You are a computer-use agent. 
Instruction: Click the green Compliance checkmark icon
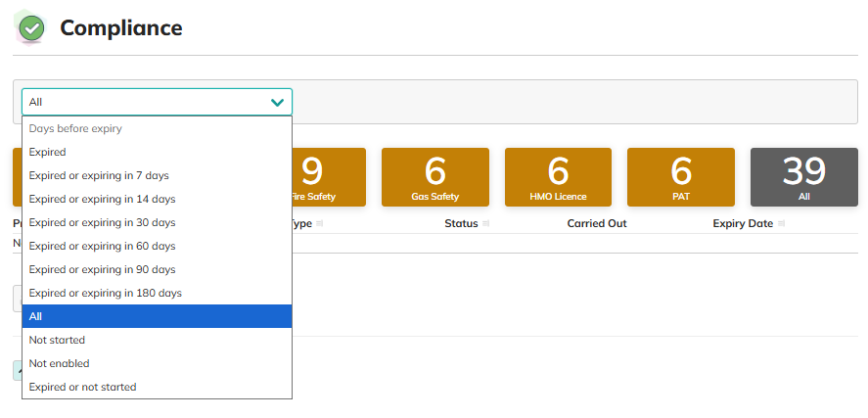31,28
